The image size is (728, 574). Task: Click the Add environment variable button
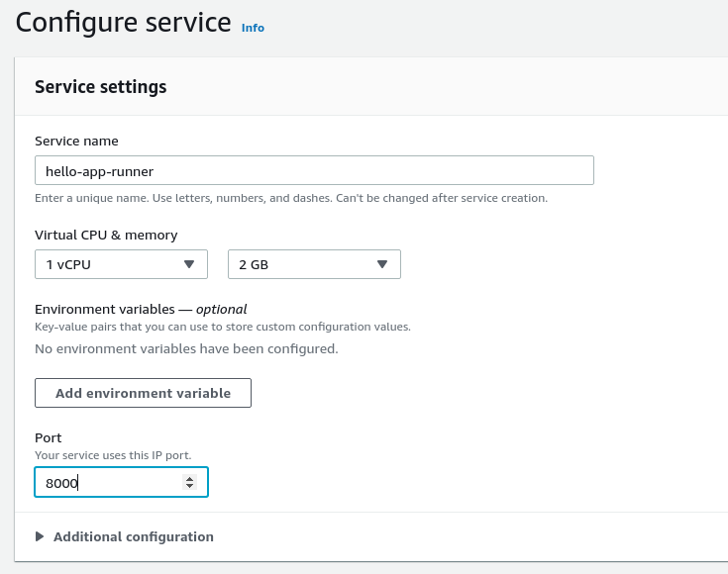click(x=143, y=393)
